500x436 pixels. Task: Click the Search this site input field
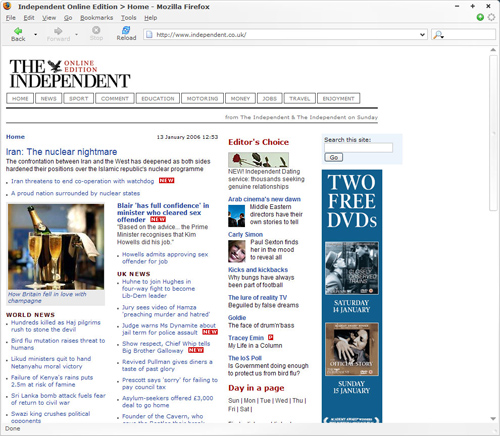pyautogui.click(x=358, y=148)
